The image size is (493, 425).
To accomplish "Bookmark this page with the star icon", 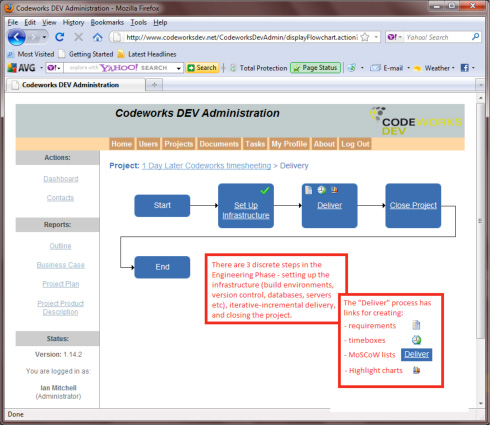I will click(365, 37).
